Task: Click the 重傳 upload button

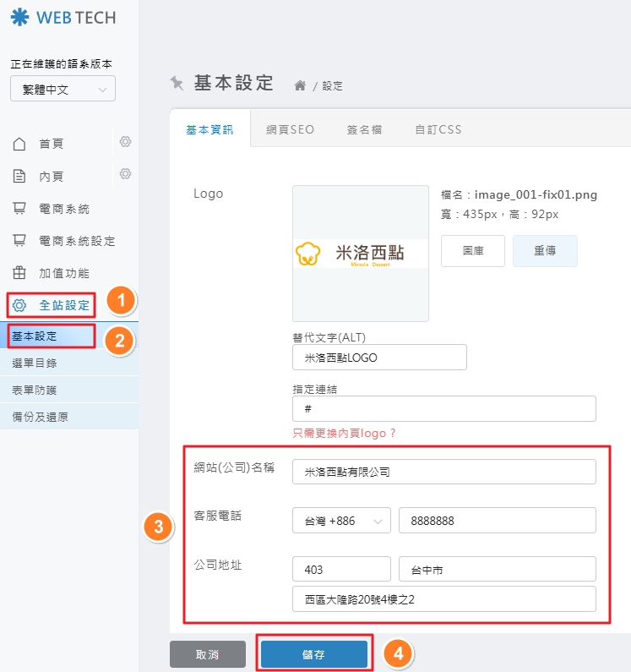Action: [x=545, y=251]
